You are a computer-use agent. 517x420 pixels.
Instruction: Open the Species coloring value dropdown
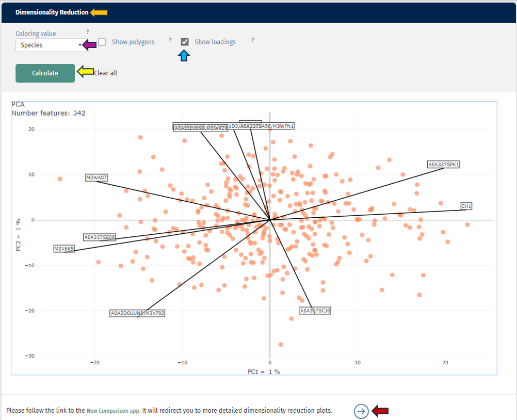(x=49, y=45)
